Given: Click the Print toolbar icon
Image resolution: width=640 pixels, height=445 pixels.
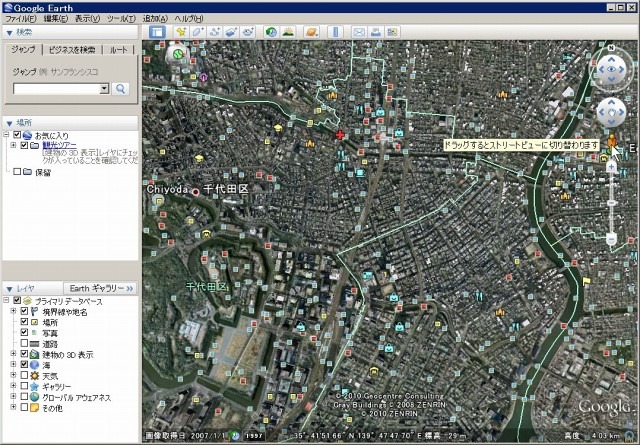Looking at the screenshot, I should (x=376, y=32).
